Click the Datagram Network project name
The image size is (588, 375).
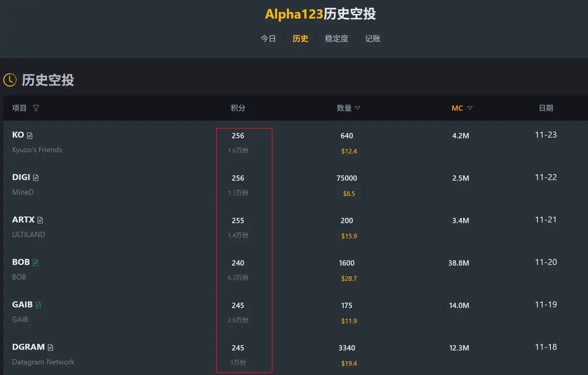pos(43,362)
